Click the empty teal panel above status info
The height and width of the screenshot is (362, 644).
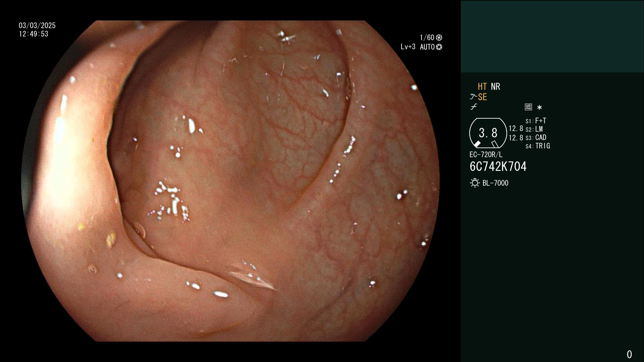point(552,36)
